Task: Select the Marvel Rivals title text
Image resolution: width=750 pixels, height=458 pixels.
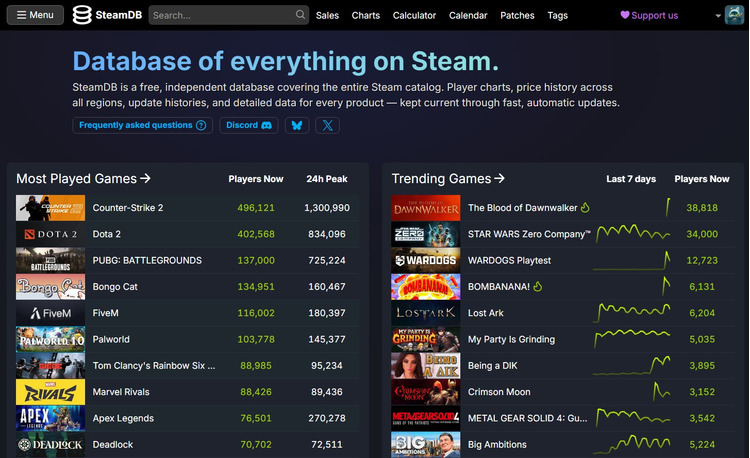Action: 121,392
